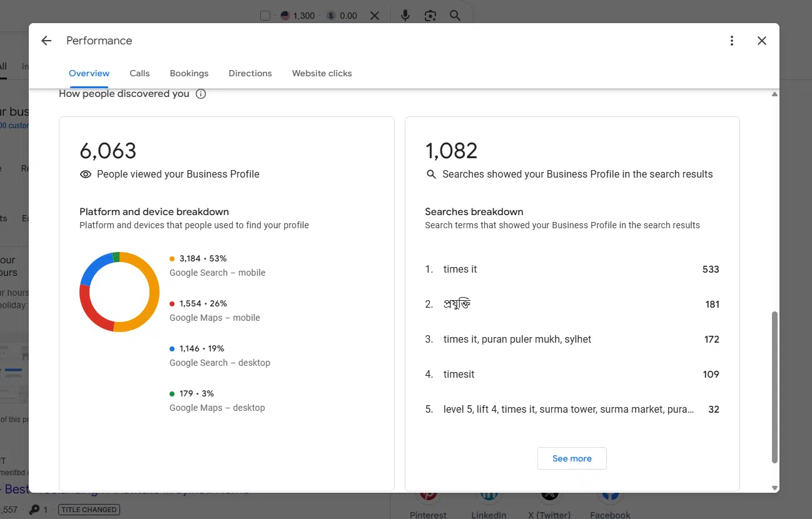Tick the checkbox in the top search bar
The height and width of the screenshot is (519, 812).
click(265, 16)
